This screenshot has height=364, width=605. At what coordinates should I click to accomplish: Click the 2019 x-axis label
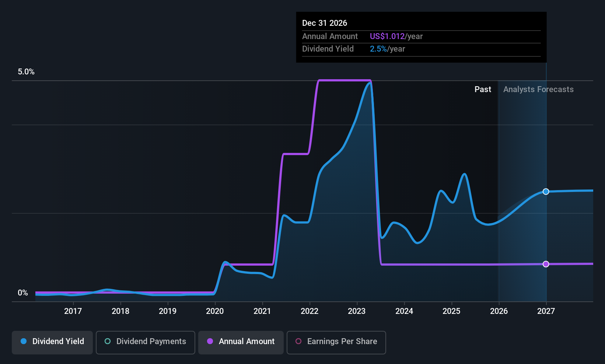click(168, 311)
